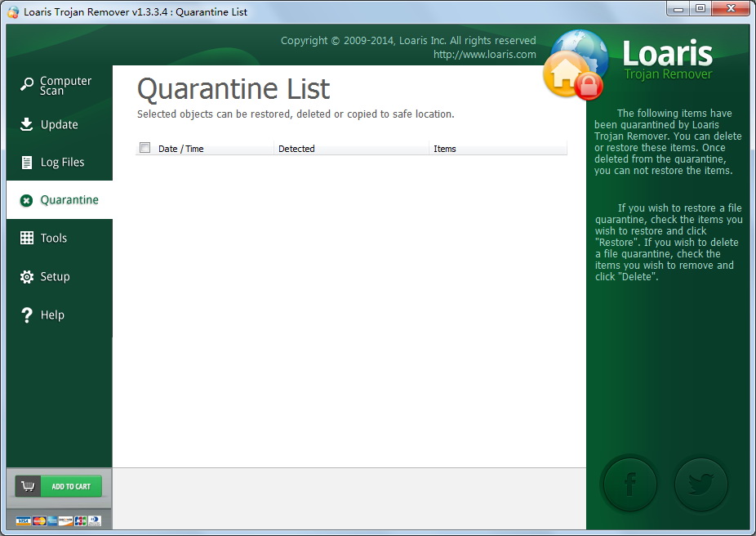Select the Quarantine menu item

pos(60,199)
